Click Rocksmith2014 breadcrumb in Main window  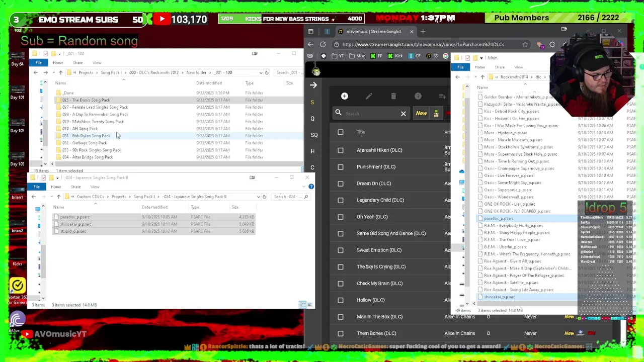click(514, 77)
